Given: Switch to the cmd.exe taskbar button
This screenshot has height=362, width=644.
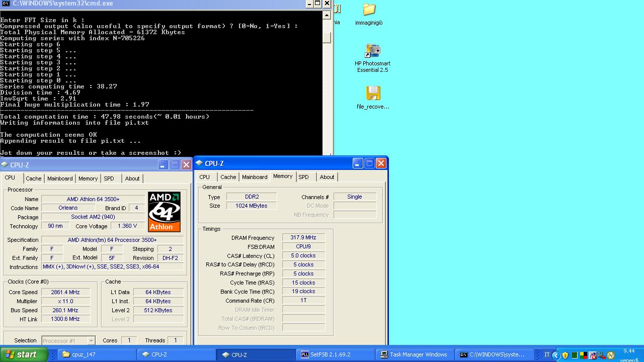Looking at the screenshot, I should coord(494,354).
